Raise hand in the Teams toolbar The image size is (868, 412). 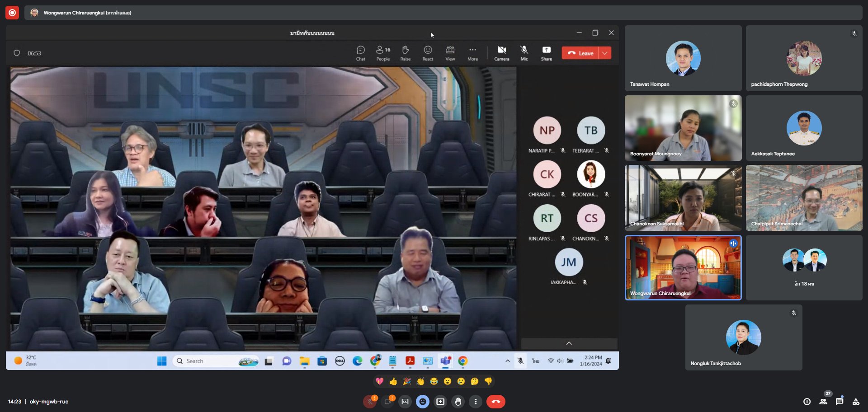click(406, 53)
